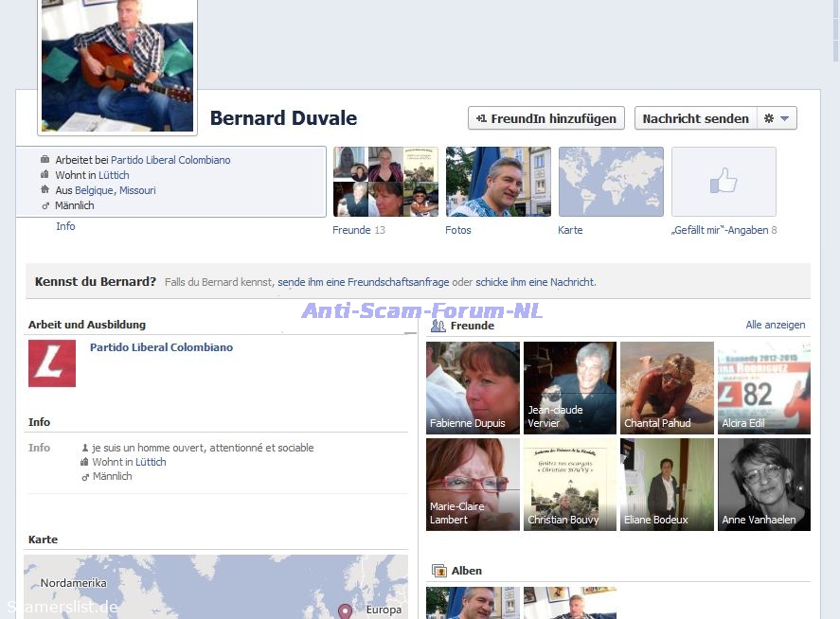Open the Fotos link
Screen dimensions: 840x619
click(x=458, y=230)
